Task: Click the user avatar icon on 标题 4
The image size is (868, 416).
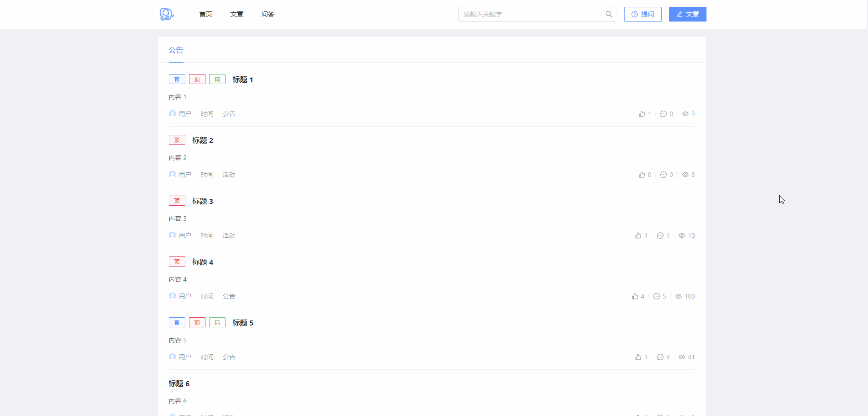Action: coord(173,296)
